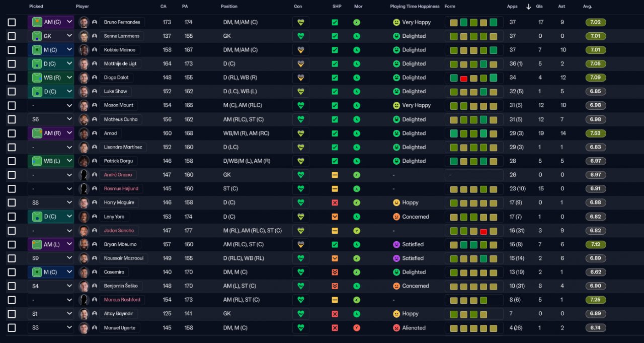The width and height of the screenshot is (644, 343).
Task: Open Kobbie Mainoo player name button
Action: pos(120,50)
